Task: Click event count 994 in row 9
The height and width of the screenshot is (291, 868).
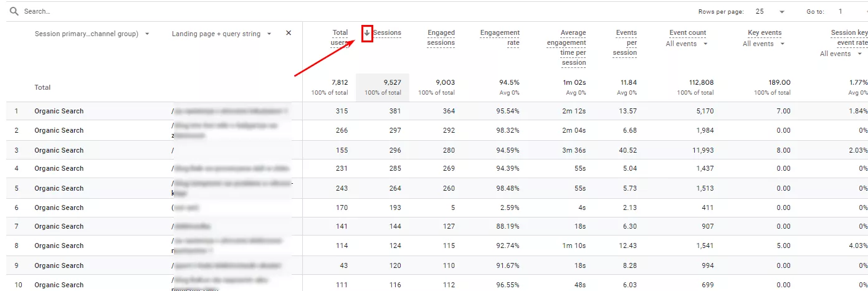Action: pyautogui.click(x=707, y=265)
